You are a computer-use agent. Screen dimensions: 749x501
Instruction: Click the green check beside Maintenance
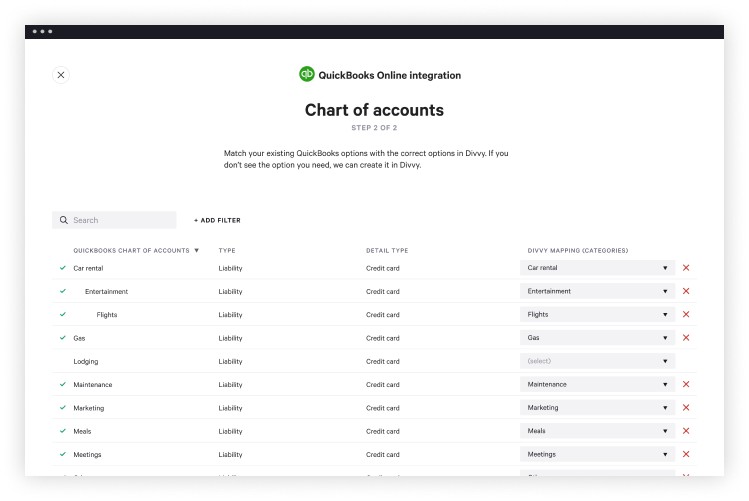[63, 384]
